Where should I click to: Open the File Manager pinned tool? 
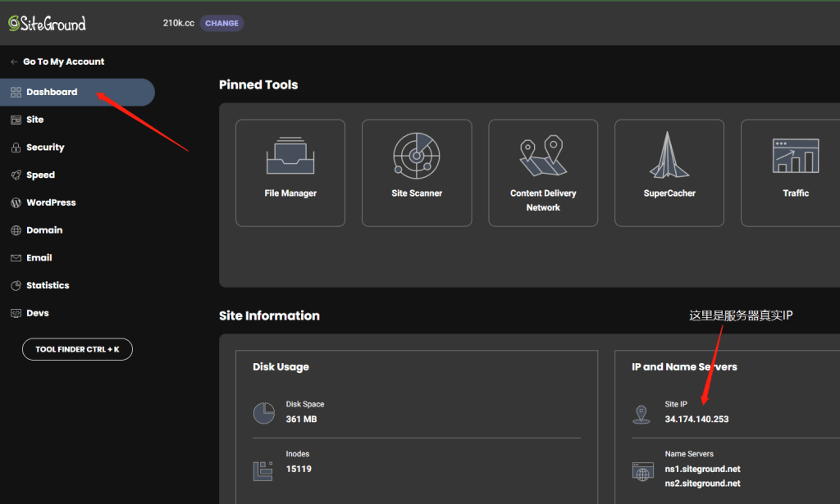pos(290,173)
